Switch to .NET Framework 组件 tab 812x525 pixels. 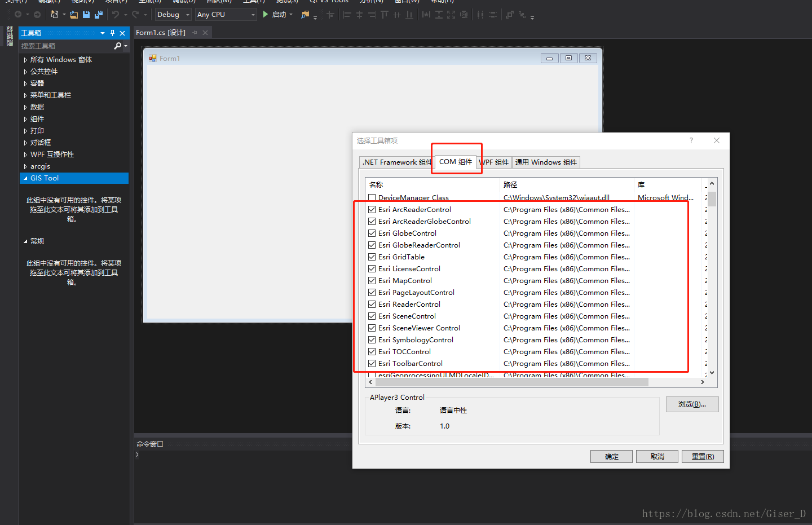pyautogui.click(x=396, y=162)
